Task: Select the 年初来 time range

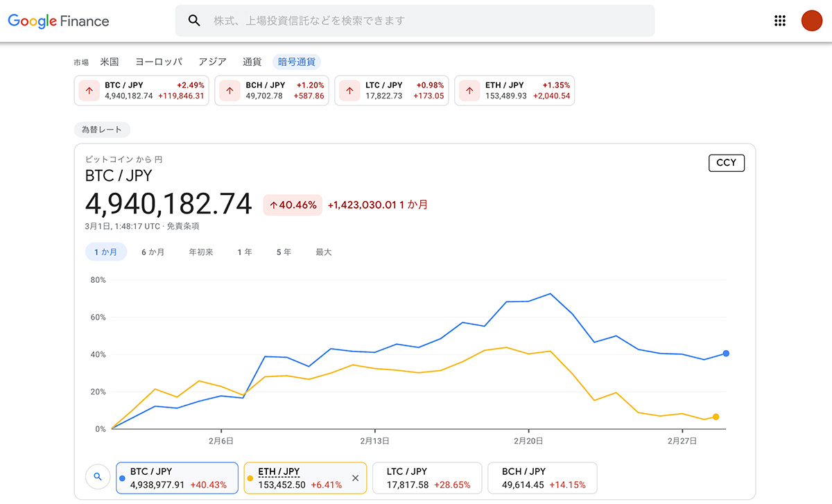Action: tap(201, 252)
